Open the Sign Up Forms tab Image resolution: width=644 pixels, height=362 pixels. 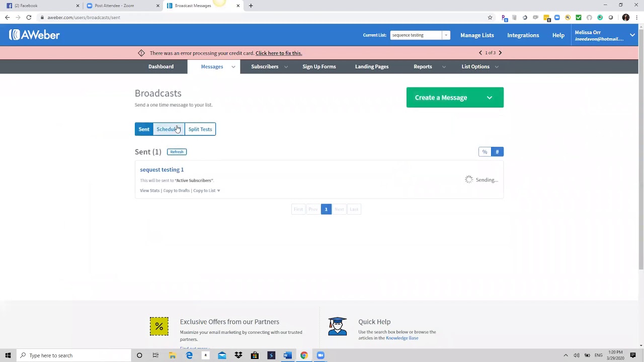click(319, 67)
